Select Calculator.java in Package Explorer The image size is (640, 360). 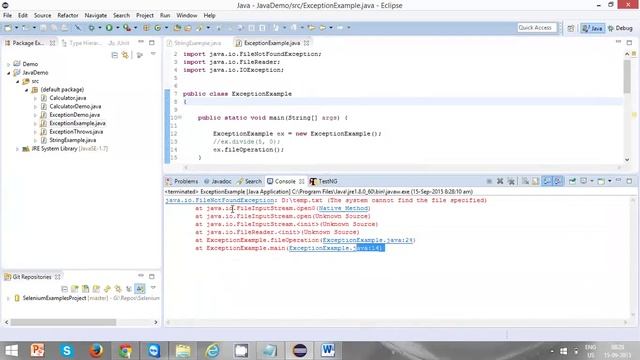(67, 98)
